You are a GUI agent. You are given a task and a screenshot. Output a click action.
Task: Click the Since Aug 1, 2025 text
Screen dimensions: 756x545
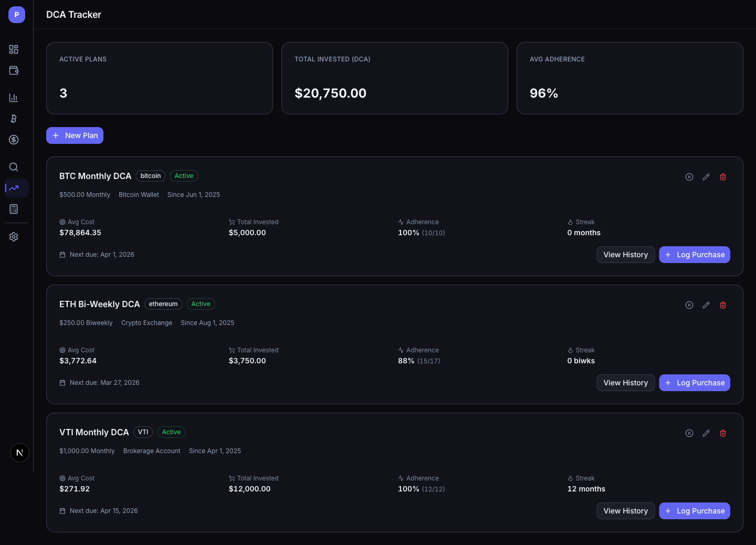(x=207, y=323)
